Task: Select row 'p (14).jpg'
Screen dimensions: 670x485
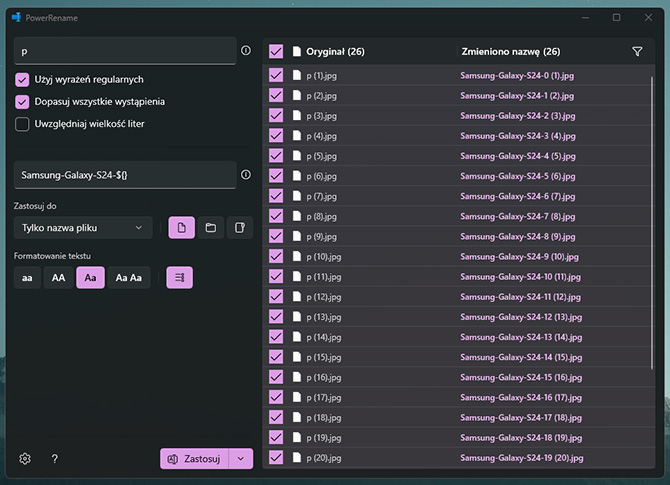Action: (458, 337)
